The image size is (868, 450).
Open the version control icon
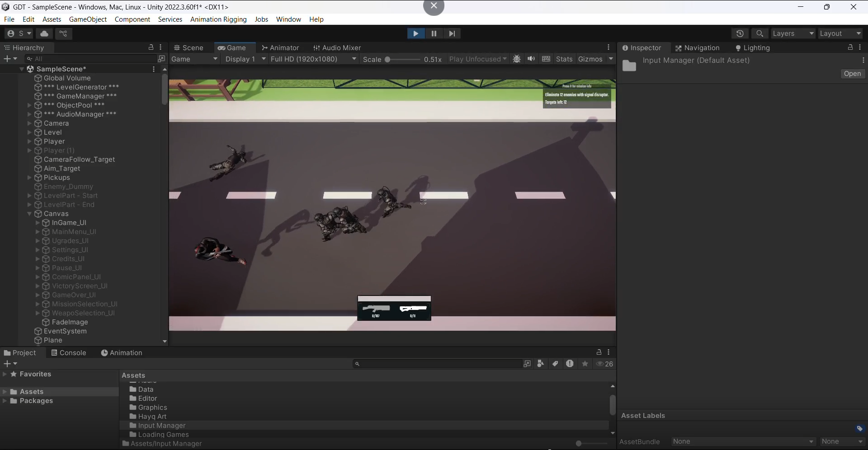(x=63, y=33)
